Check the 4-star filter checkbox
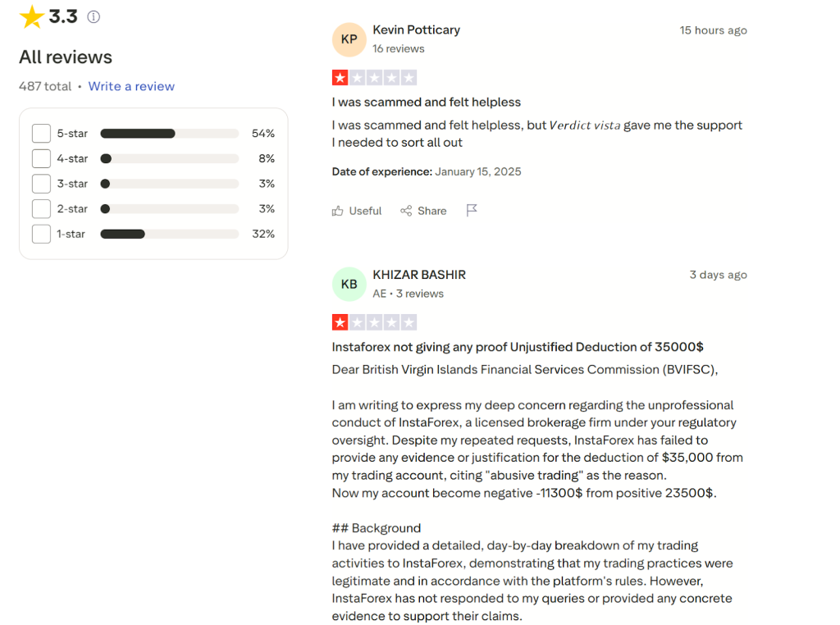The width and height of the screenshot is (840, 625). (41, 159)
